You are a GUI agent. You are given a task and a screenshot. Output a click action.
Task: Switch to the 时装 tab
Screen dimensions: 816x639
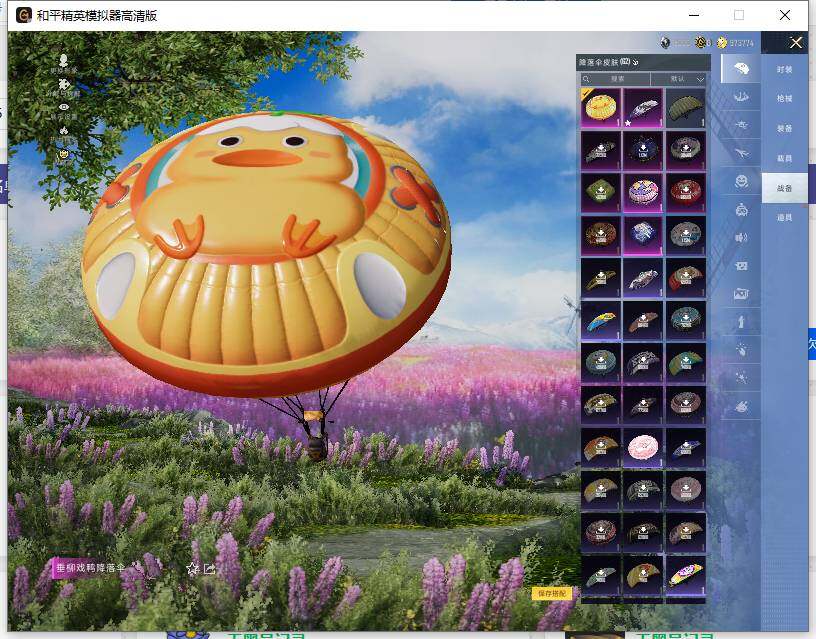pos(784,70)
